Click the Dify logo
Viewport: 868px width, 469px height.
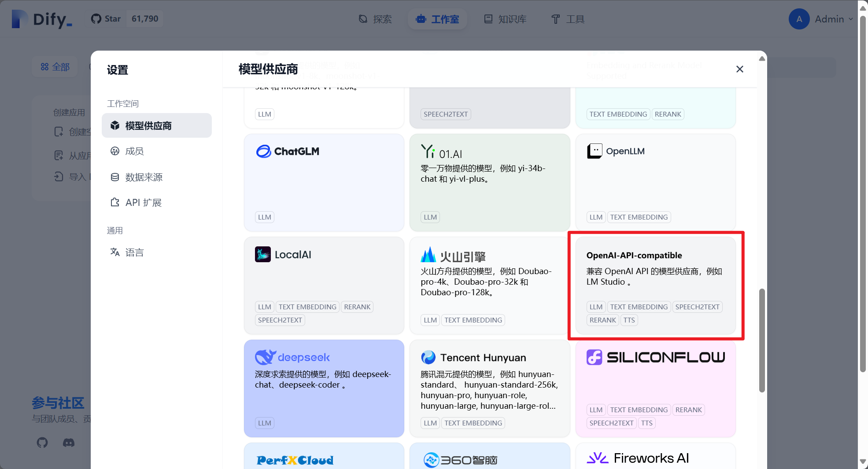(41, 18)
